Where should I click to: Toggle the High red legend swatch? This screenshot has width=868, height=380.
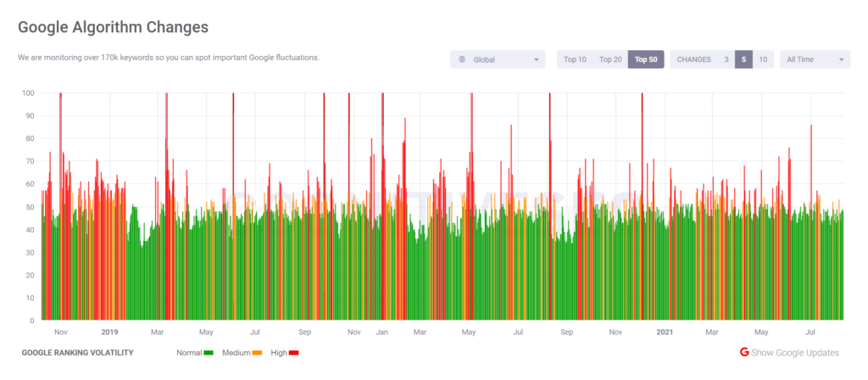tap(293, 353)
